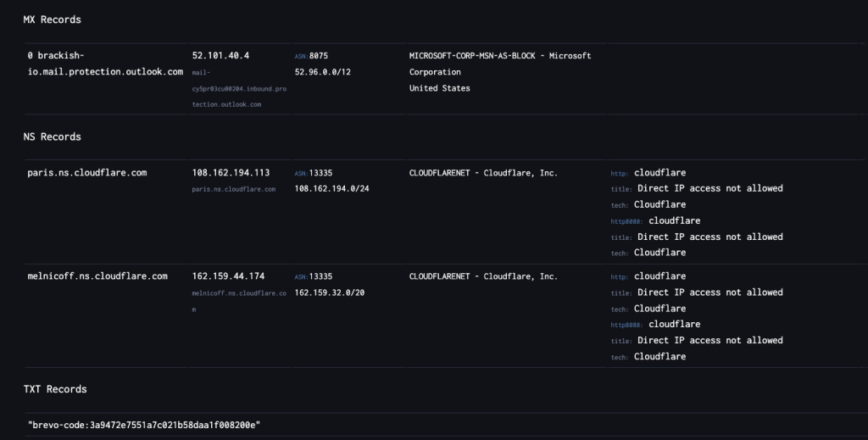This screenshot has height=440, width=868.
Task: Select the brevo-code TXT record value
Action: pyautogui.click(x=143, y=424)
